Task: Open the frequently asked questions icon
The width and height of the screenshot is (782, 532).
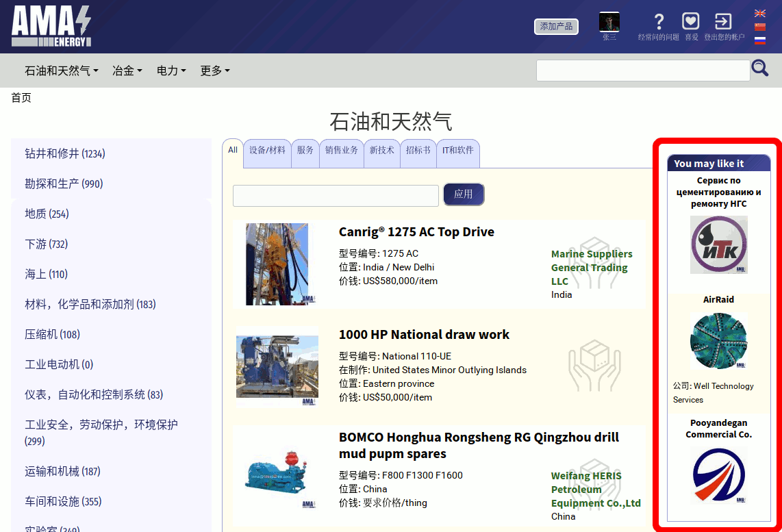Action: (x=659, y=22)
